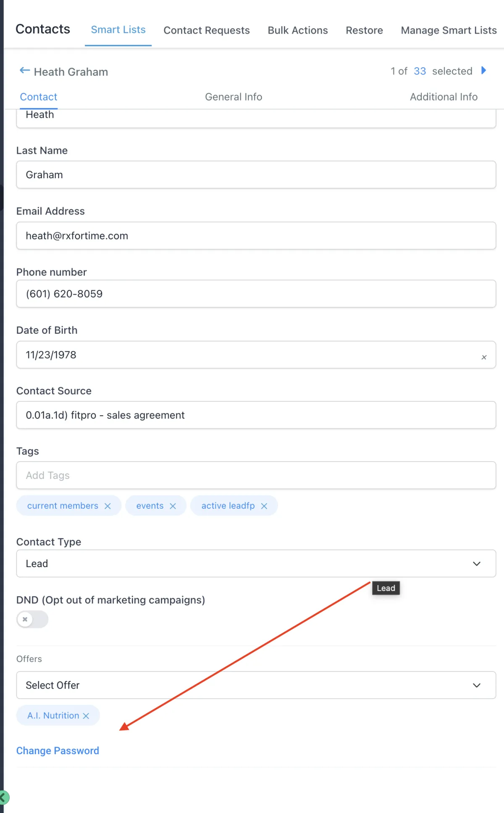Screen dimensions: 504x813
Task: Click the back arrow beside Heath Graham
Action: click(25, 71)
